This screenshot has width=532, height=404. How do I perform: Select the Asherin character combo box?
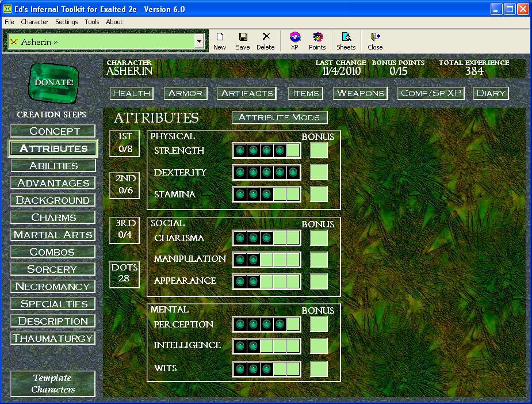click(106, 42)
